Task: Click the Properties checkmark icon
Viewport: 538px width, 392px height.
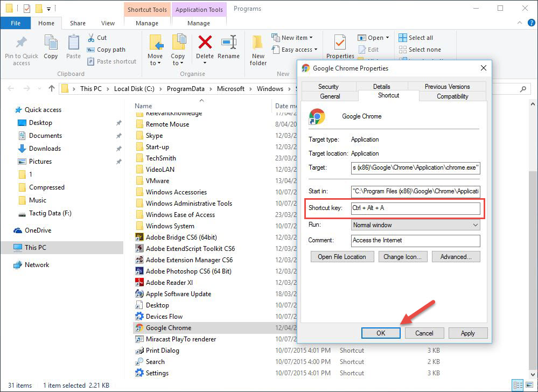Action: click(340, 43)
